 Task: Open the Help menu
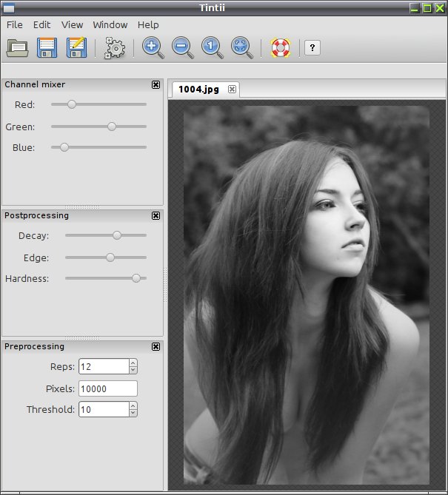(x=148, y=25)
